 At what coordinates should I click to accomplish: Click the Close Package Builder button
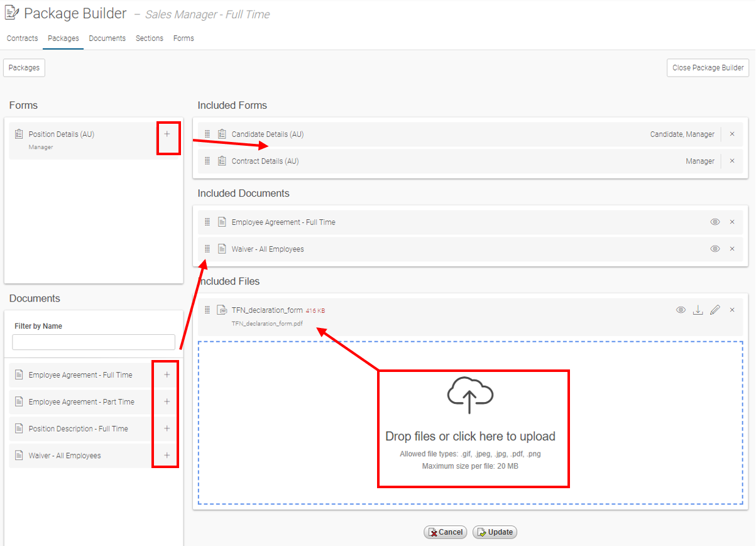pos(708,68)
